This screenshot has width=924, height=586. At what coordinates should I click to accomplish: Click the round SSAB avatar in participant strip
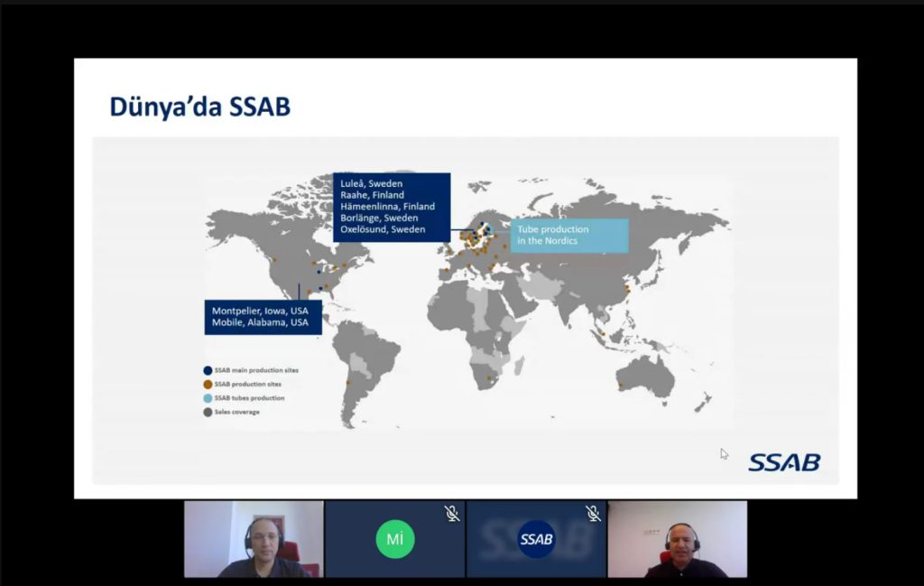(x=536, y=539)
